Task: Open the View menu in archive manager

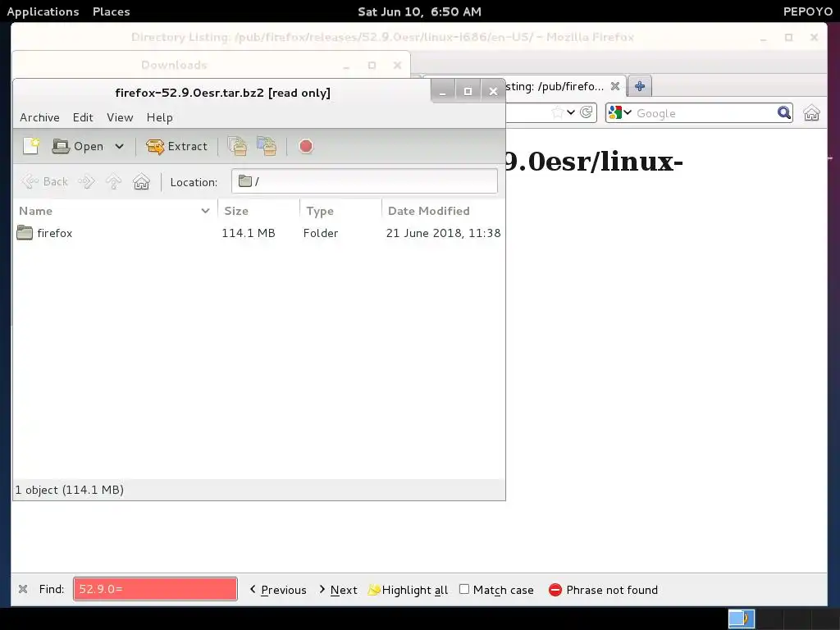Action: (120, 117)
